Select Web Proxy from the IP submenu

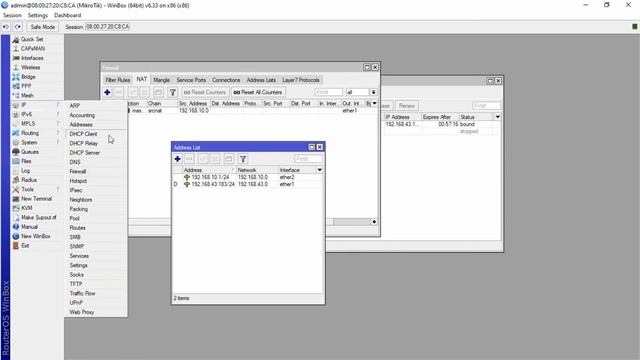point(82,312)
